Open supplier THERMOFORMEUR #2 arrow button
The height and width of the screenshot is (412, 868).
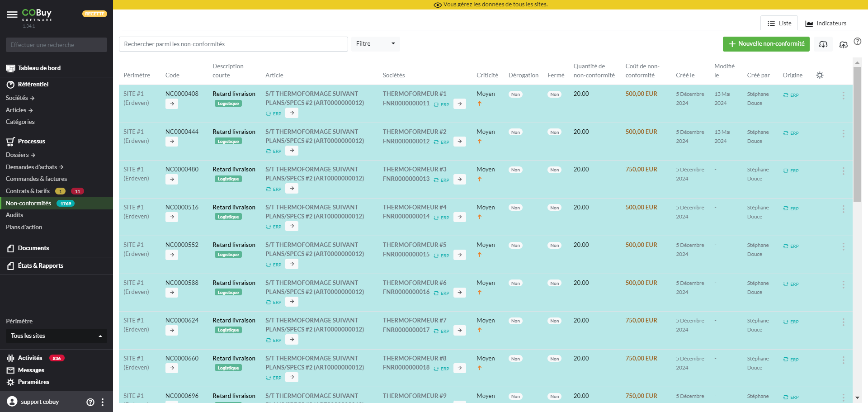click(459, 142)
